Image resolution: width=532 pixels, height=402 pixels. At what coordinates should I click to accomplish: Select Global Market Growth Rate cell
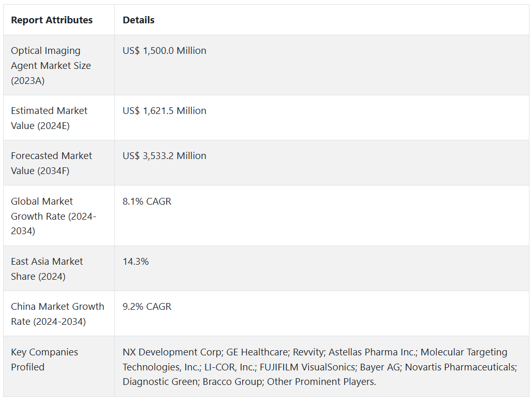click(x=59, y=216)
